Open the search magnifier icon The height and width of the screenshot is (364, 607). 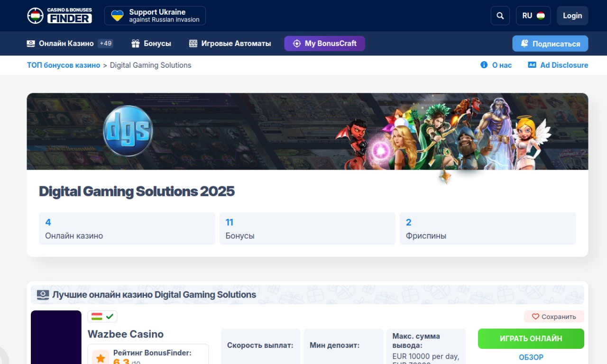[500, 16]
